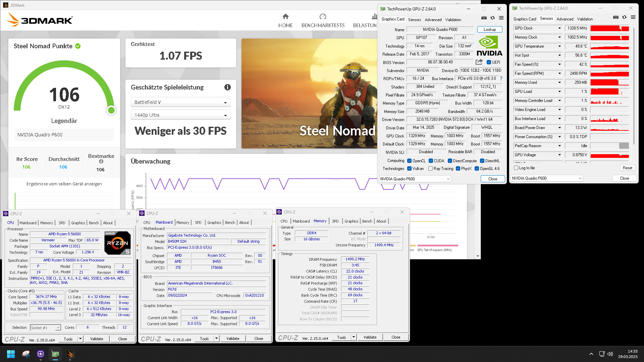Screen dimensions: 644x362
Task: Enable the Ray Tracing checkbox
Action: (431, 169)
